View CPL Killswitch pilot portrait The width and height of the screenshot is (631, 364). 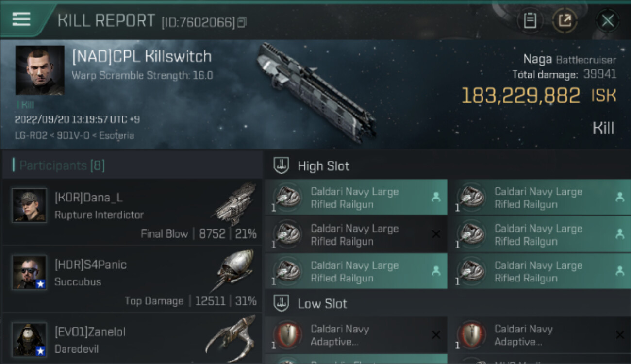point(40,70)
